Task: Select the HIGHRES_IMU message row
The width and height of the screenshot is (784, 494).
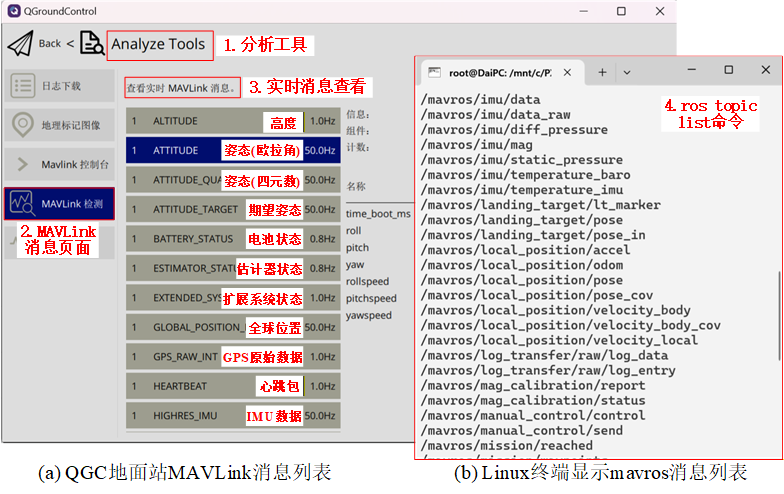Action: [233, 416]
